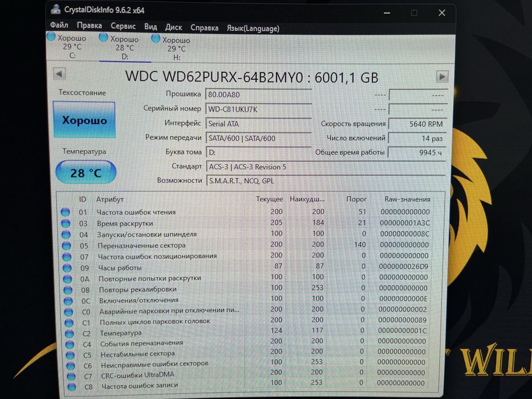Open the Справка menu

click(x=204, y=28)
